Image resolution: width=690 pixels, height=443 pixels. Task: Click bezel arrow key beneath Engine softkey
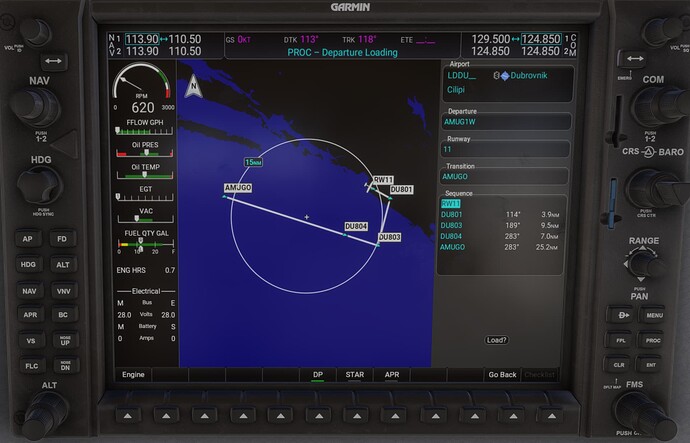coord(128,415)
